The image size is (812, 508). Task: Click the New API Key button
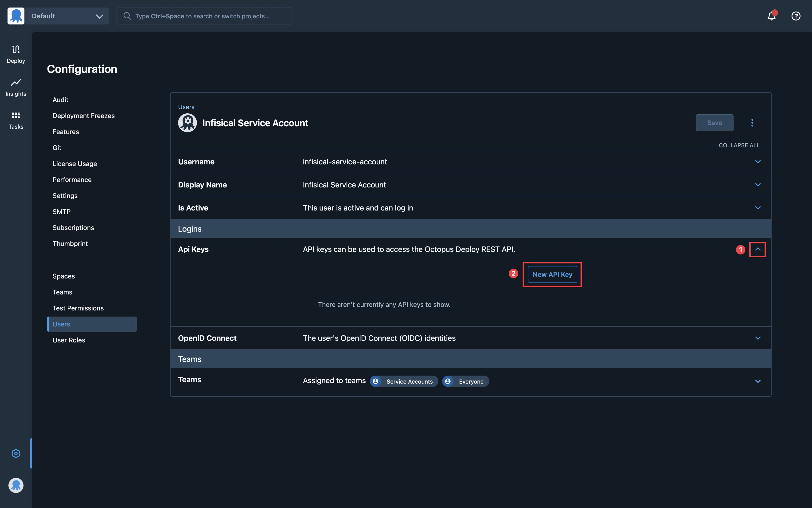pyautogui.click(x=552, y=274)
